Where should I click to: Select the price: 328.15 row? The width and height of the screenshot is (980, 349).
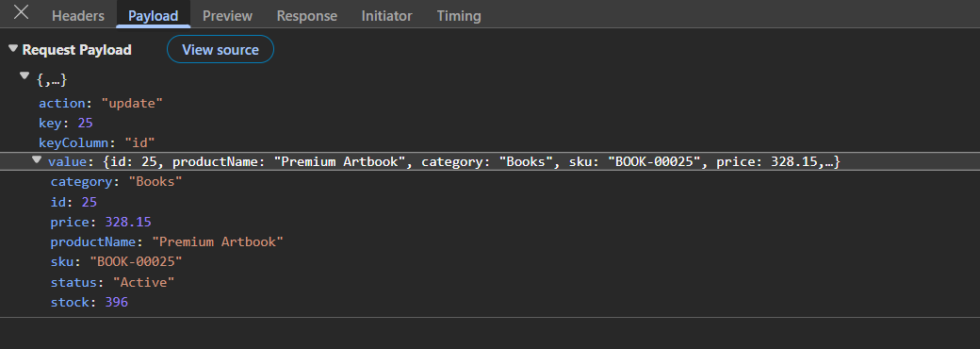click(x=101, y=222)
